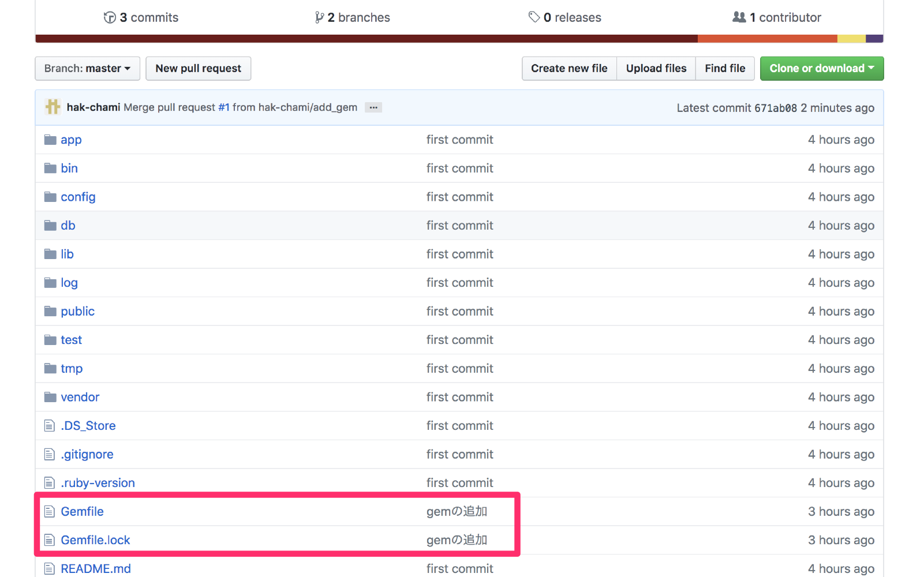The height and width of the screenshot is (577, 924).
Task: Open the README.md file link
Action: coord(96,568)
